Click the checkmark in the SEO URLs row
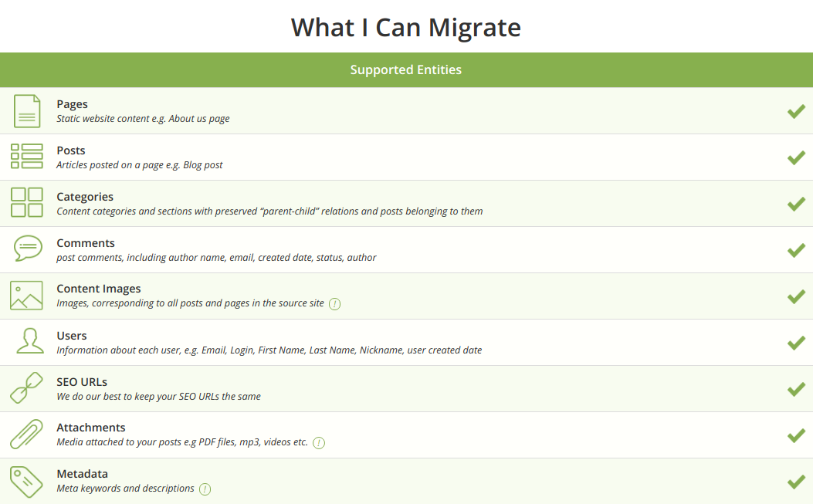This screenshot has width=813, height=504. click(796, 390)
